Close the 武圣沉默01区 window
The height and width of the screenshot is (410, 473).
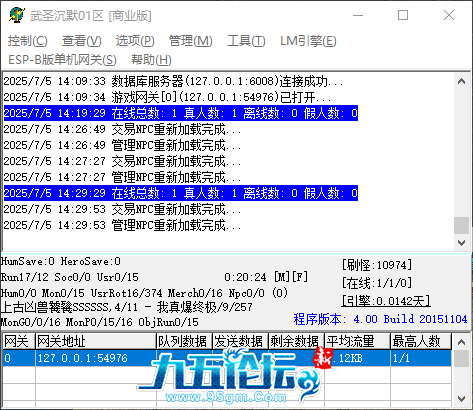(449, 15)
